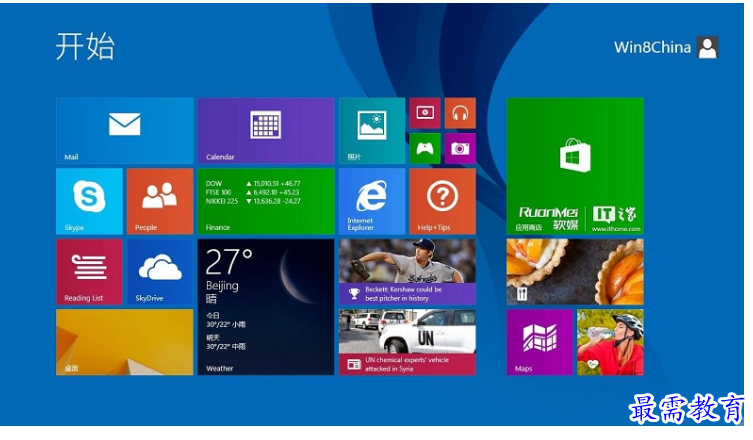The width and height of the screenshot is (753, 440).
Task: Open the Mail tile
Action: click(125, 131)
